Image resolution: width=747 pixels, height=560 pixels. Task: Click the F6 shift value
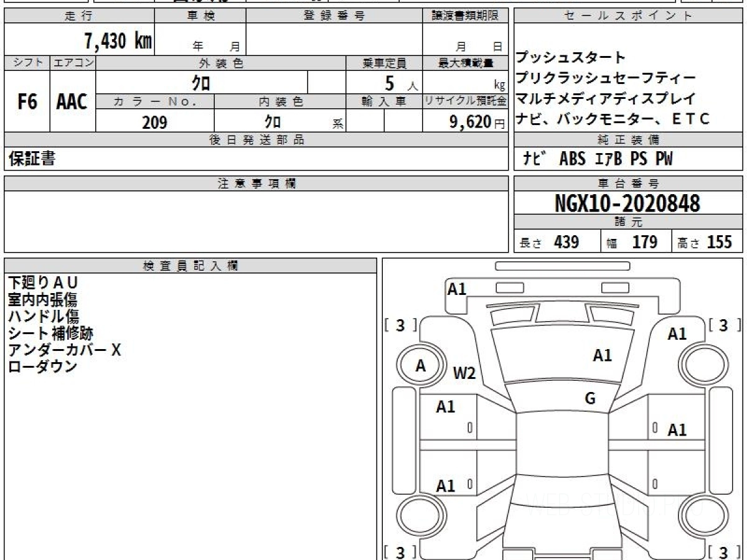pos(27,102)
